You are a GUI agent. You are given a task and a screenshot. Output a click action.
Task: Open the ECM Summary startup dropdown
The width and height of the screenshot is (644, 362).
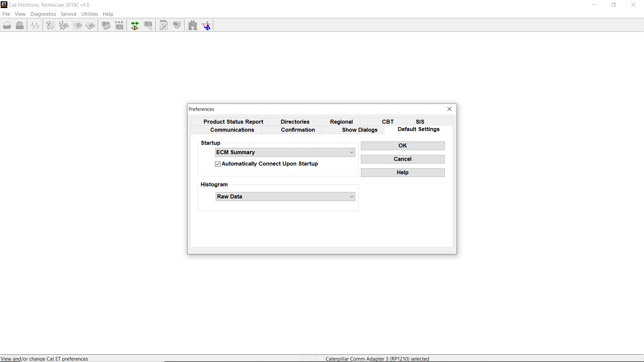[x=351, y=152]
